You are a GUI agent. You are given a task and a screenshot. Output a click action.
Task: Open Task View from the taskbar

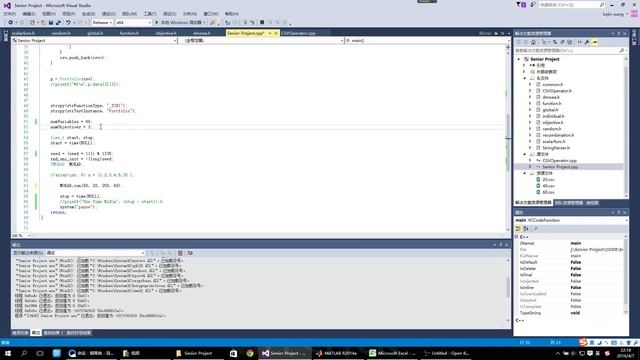click(x=40, y=353)
